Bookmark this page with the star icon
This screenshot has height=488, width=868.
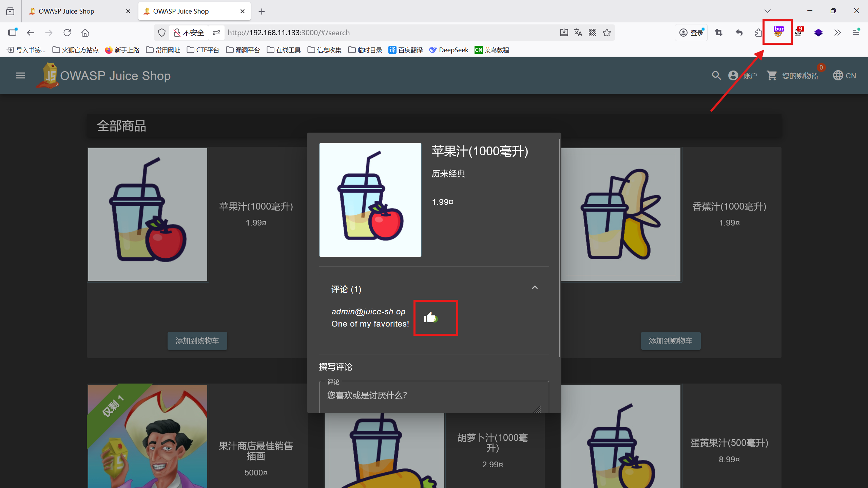(607, 33)
